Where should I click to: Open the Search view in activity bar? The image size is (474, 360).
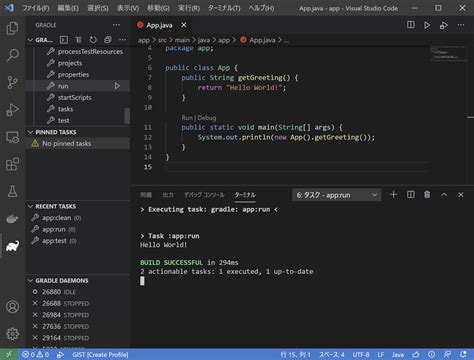point(12,55)
